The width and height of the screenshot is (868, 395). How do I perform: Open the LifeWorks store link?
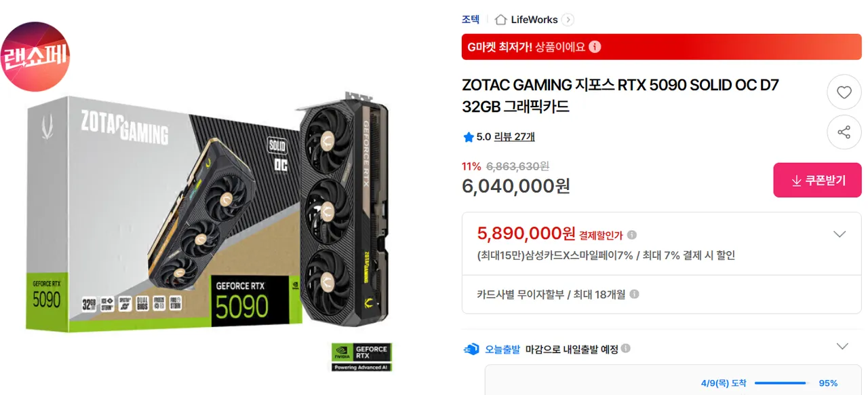click(x=534, y=20)
